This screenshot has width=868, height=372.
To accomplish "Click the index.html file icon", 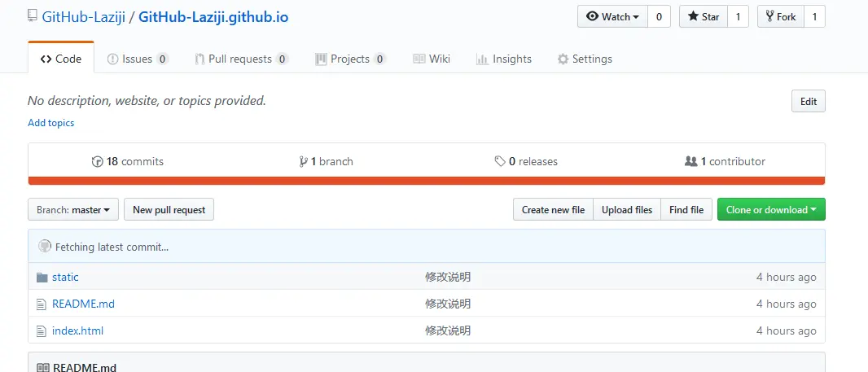I will tap(41, 331).
